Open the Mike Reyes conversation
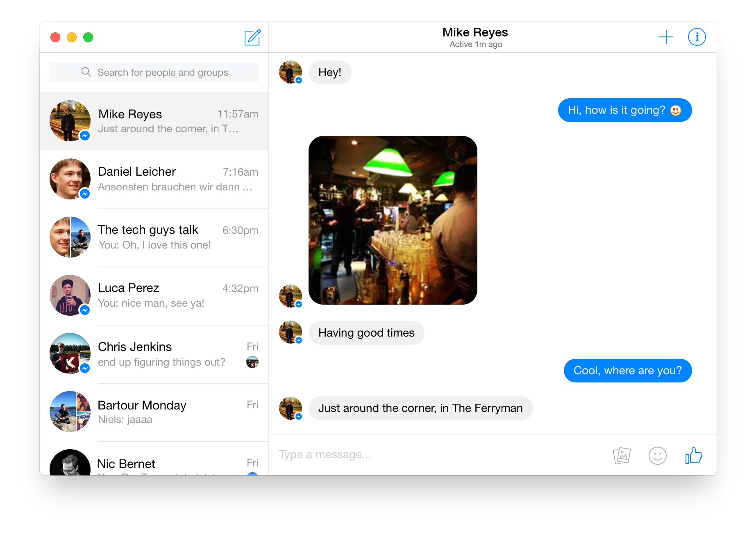Viewport: 756px width, 536px height. point(154,121)
